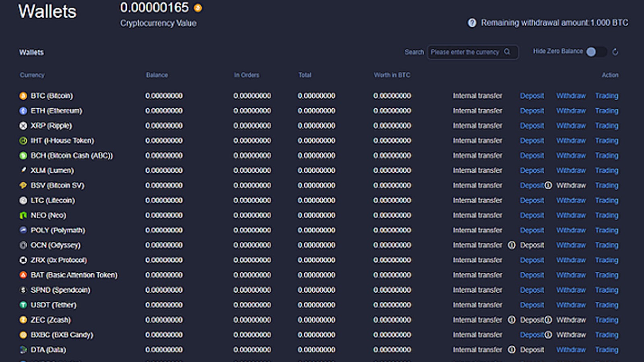The height and width of the screenshot is (362, 644).
Task: Open Trading for BSV Bitcoin SV
Action: 607,185
